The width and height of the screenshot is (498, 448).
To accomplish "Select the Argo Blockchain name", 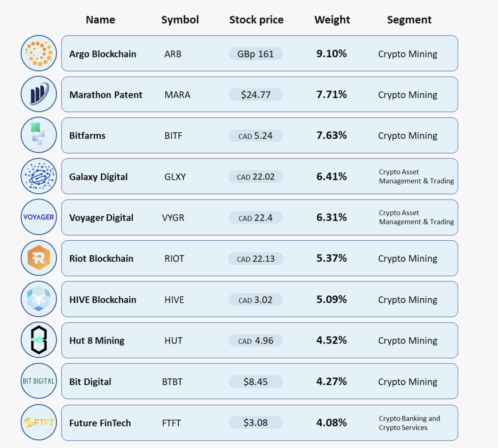I will (103, 54).
